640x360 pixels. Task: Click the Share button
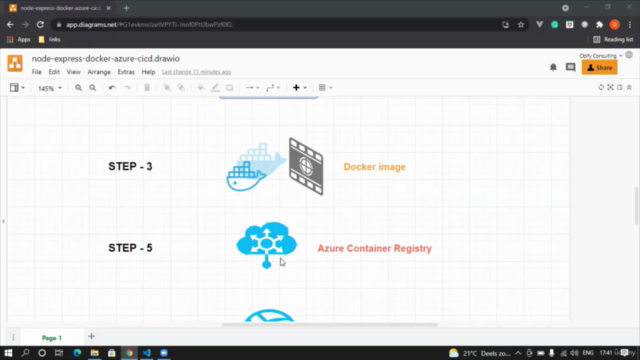[599, 68]
